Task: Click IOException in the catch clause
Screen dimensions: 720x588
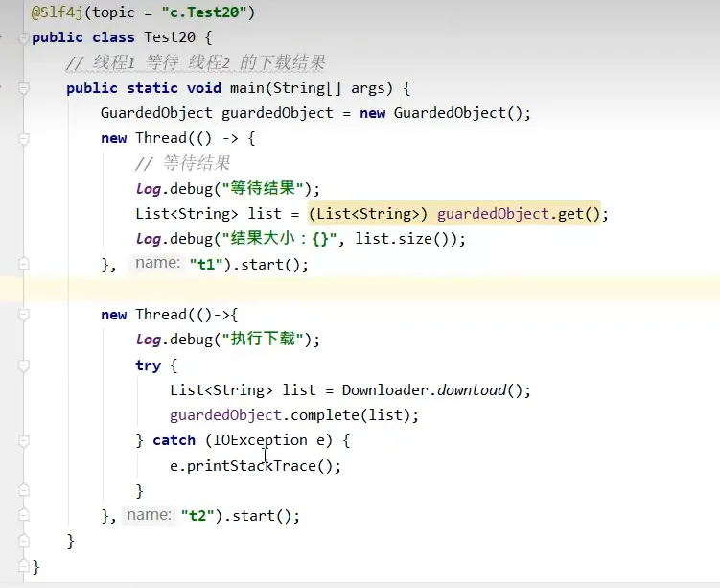Action: click(260, 440)
